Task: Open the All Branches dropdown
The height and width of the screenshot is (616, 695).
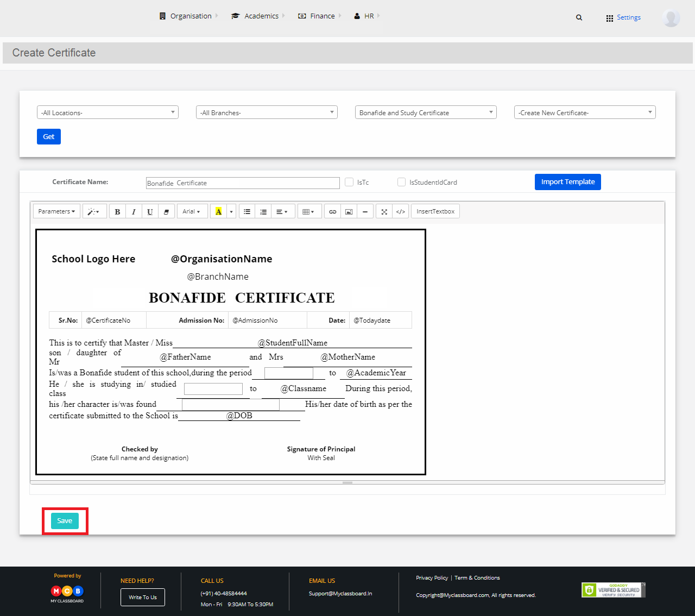Action: point(267,112)
